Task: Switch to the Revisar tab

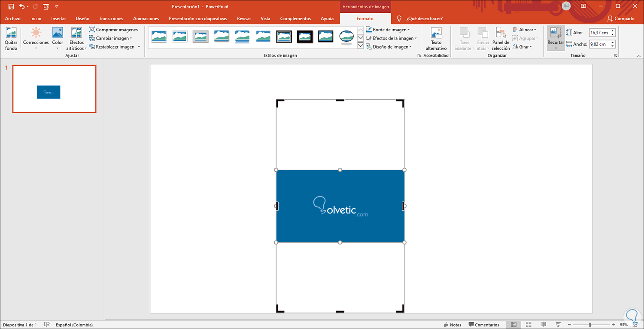Action: [x=244, y=18]
